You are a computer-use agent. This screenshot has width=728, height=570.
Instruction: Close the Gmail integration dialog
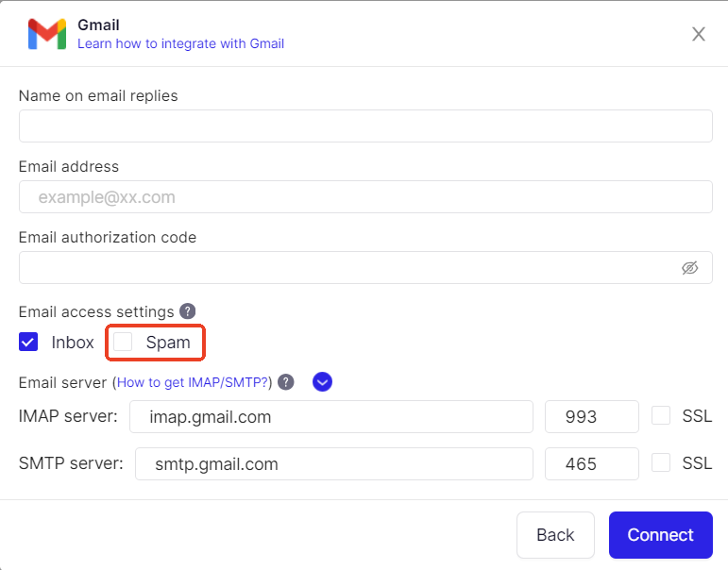(699, 34)
